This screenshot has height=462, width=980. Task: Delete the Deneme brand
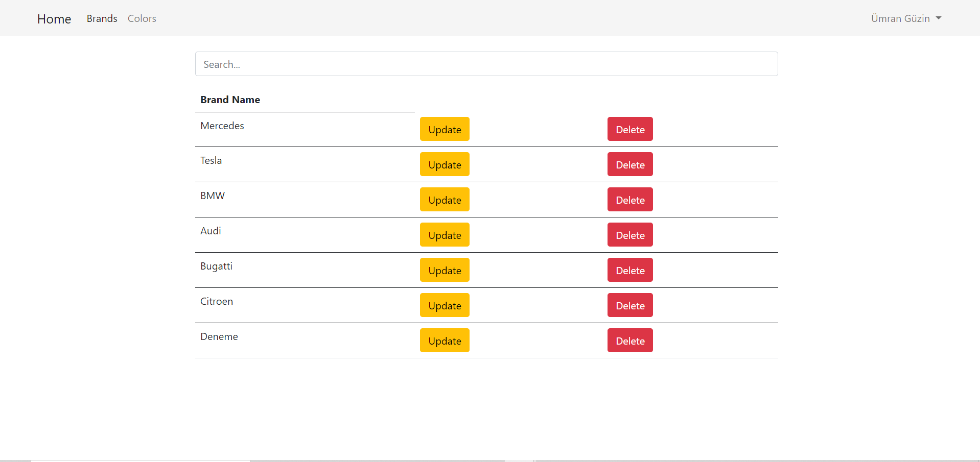click(x=629, y=341)
